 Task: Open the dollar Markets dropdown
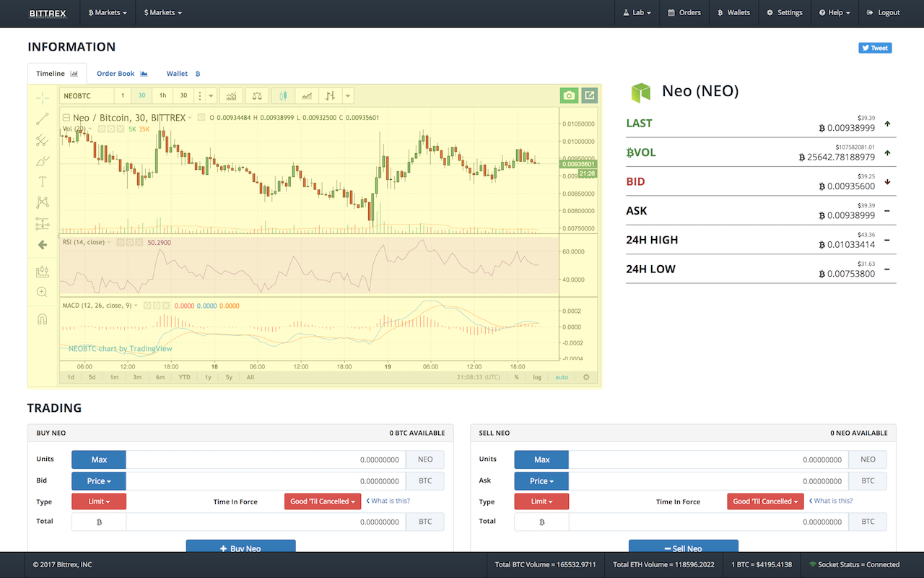coord(163,13)
